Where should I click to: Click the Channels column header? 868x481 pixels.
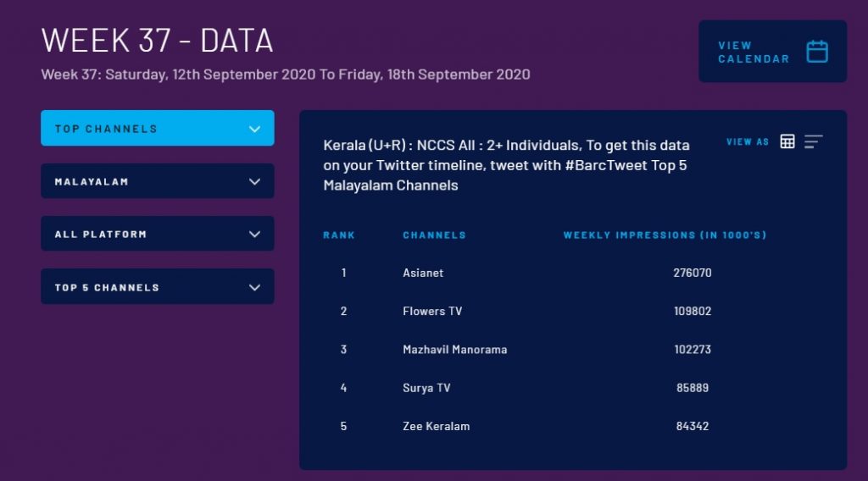[434, 235]
